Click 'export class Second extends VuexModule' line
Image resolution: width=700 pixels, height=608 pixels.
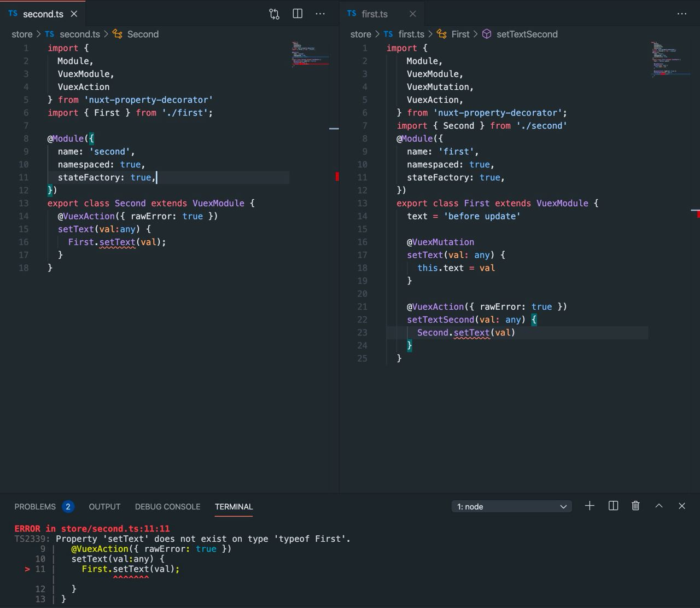[x=151, y=203]
